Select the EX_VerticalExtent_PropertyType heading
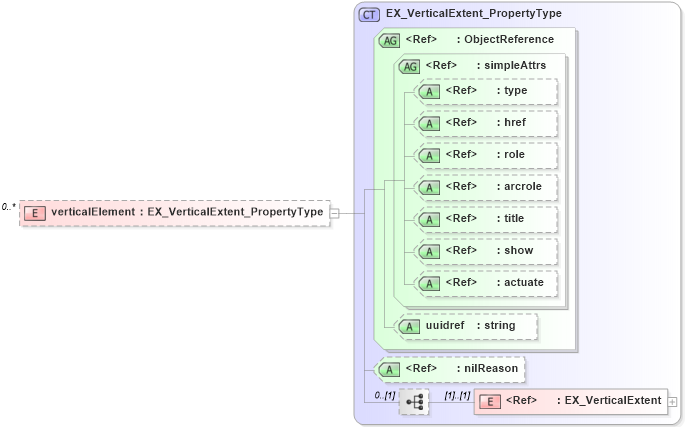The height and width of the screenshot is (427, 685). (x=474, y=14)
